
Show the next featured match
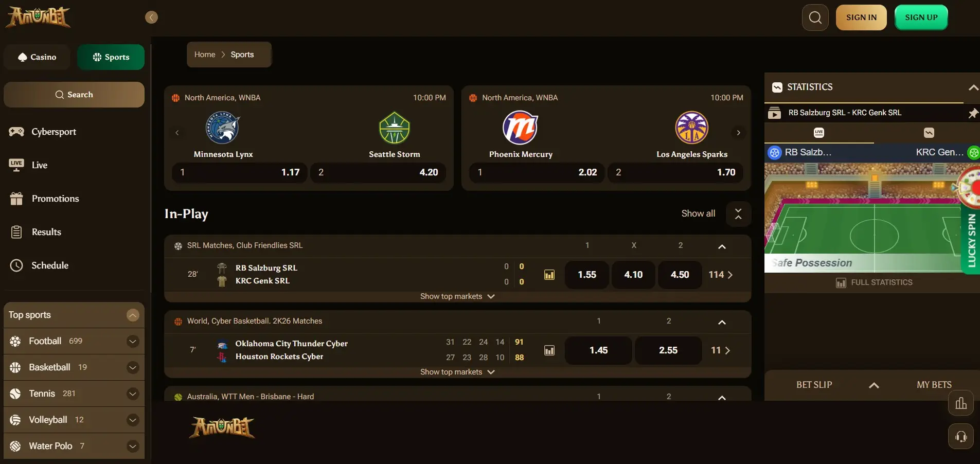click(x=738, y=133)
